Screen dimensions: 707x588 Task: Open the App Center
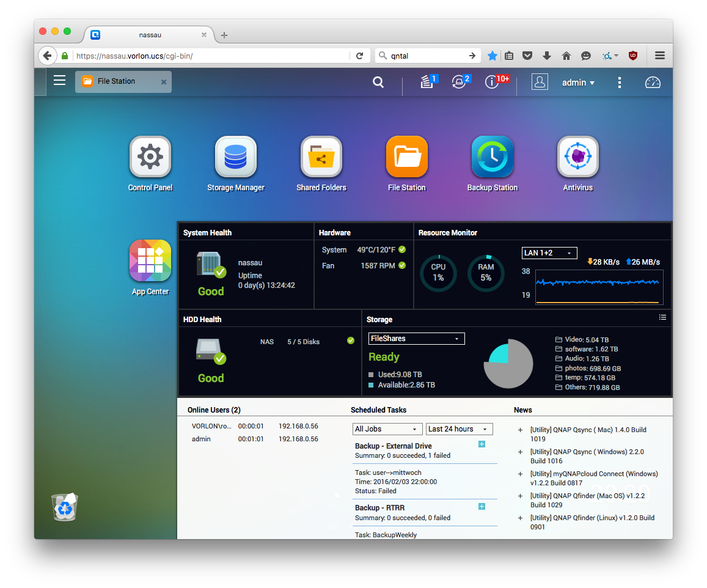[150, 260]
